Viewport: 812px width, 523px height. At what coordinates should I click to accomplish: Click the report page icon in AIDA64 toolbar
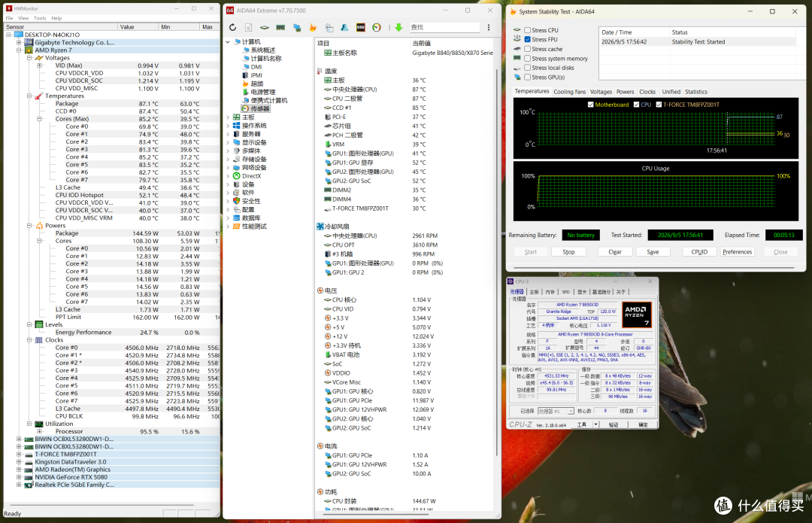[x=249, y=28]
